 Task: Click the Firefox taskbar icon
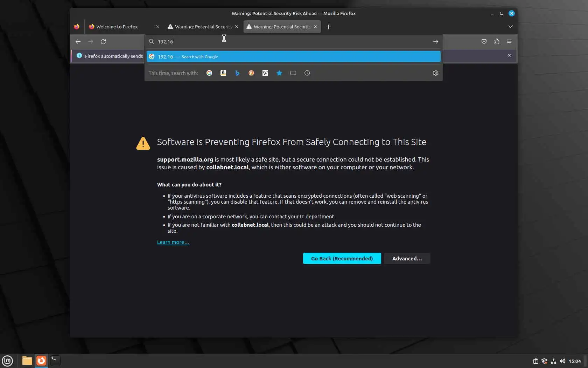click(41, 361)
